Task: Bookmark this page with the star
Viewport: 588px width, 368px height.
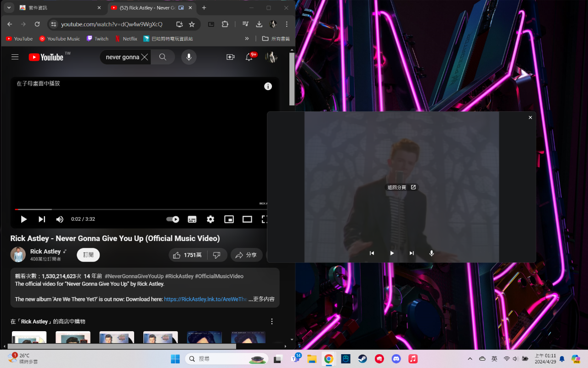Action: click(x=192, y=24)
